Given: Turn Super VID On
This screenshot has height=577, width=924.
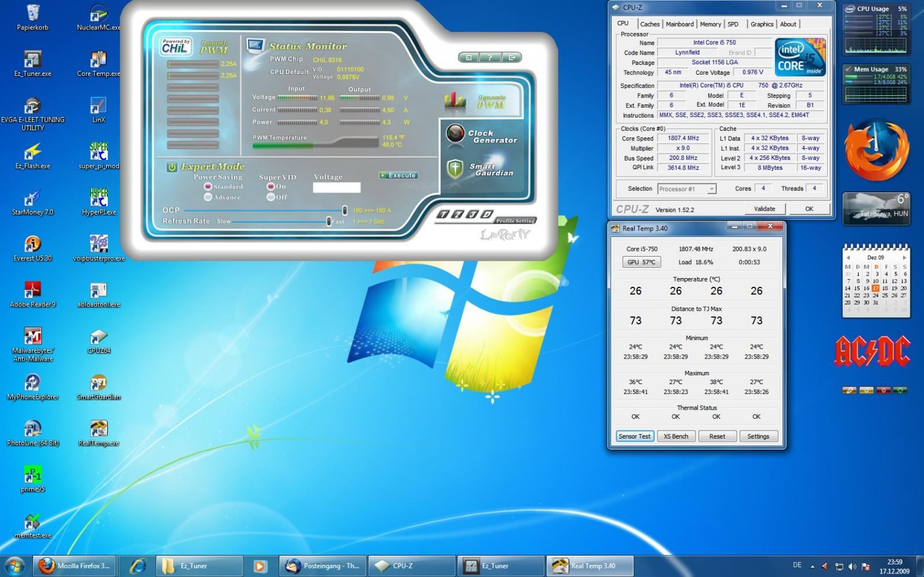Looking at the screenshot, I should pos(270,187).
